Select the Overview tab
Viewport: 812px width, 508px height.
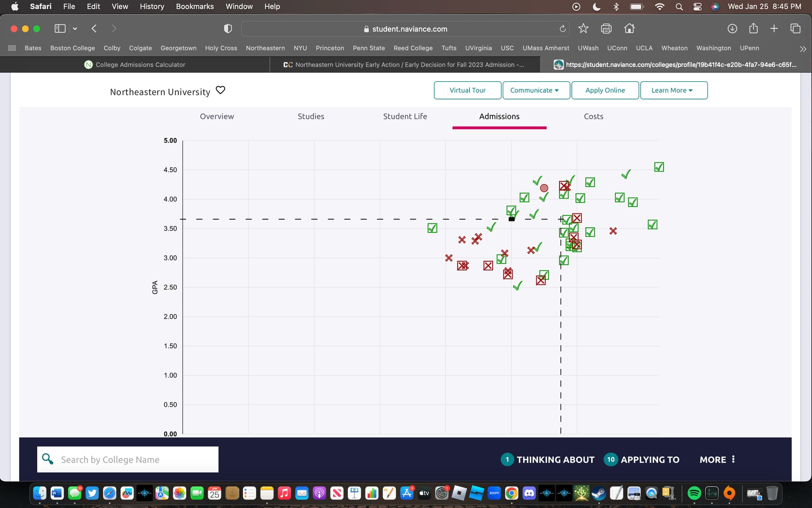(x=217, y=116)
